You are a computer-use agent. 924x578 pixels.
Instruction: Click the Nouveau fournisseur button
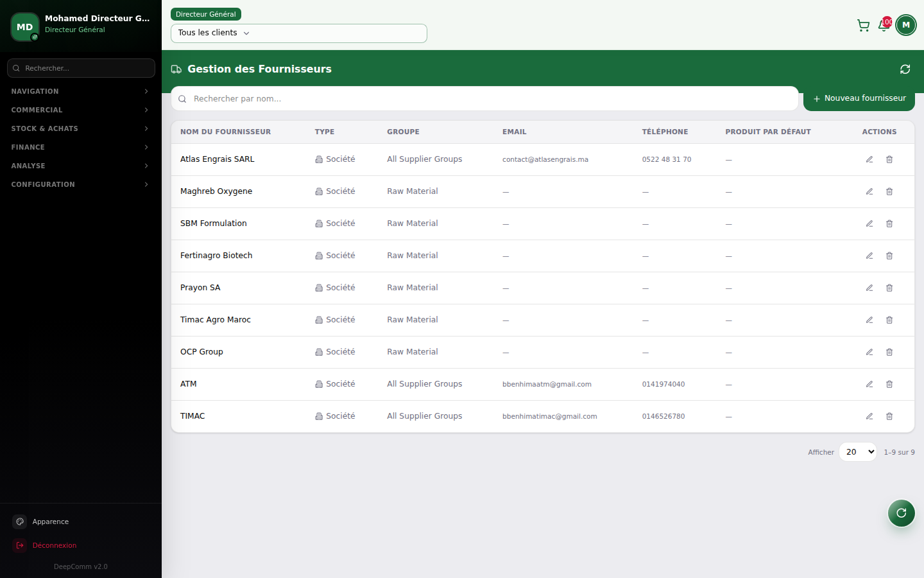[859, 98]
